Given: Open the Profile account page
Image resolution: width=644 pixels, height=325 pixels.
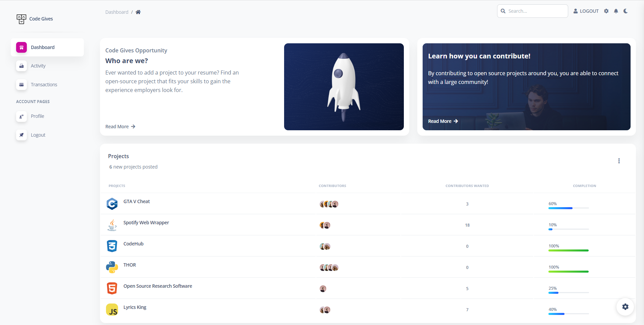Looking at the screenshot, I should click(47, 117).
